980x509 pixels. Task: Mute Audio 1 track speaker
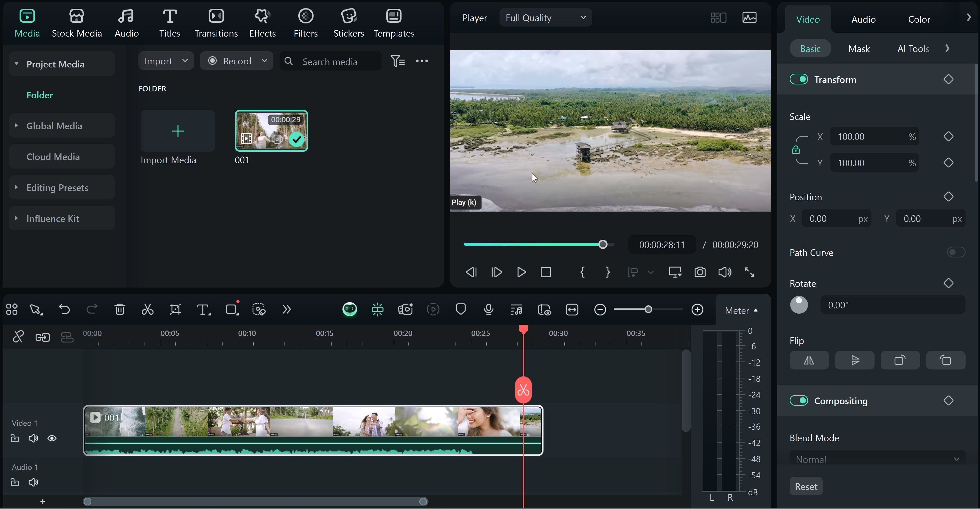(x=33, y=482)
